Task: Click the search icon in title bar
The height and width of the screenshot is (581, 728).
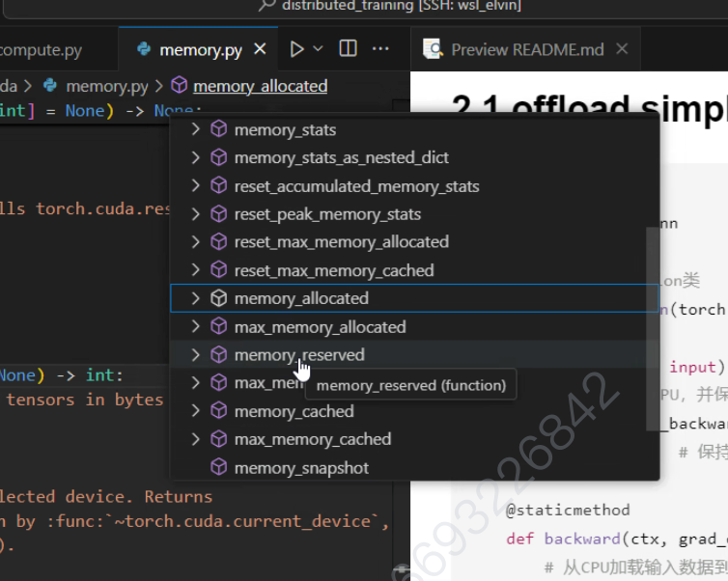Action: [267, 6]
